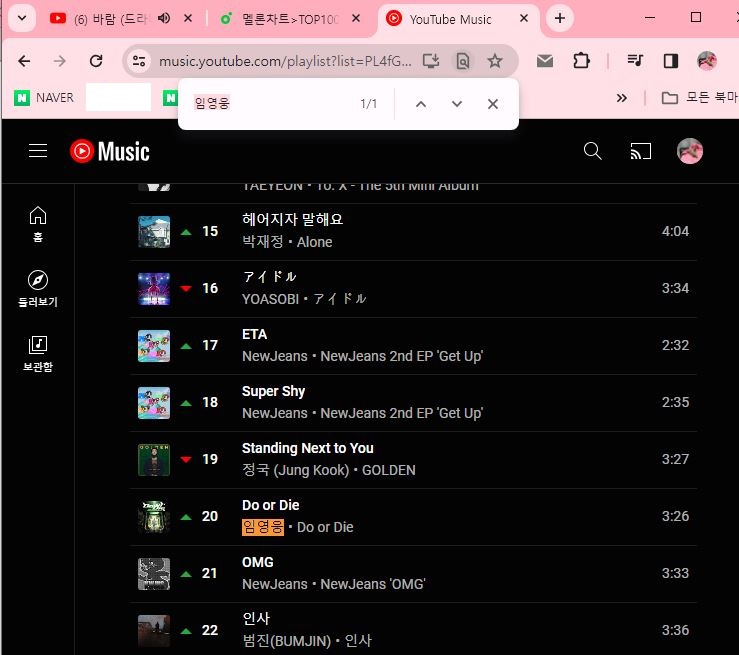Viewport: 739px width, 655px height.
Task: Switch to the YouTube 바람 tab
Action: click(x=99, y=19)
